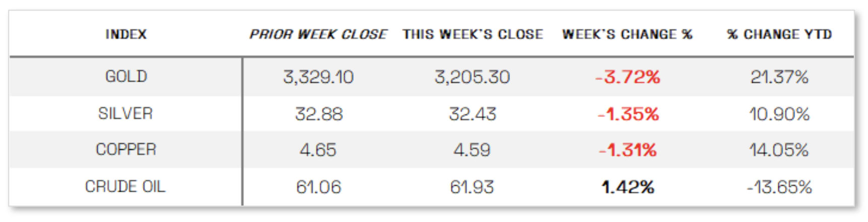868x222 pixels.
Task: Select gold prior close 3,329.10
Action: point(318,77)
